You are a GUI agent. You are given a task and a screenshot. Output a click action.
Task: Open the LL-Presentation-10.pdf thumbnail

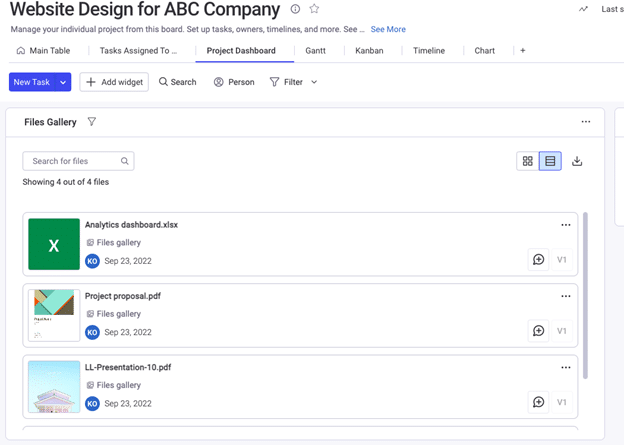pyautogui.click(x=54, y=386)
